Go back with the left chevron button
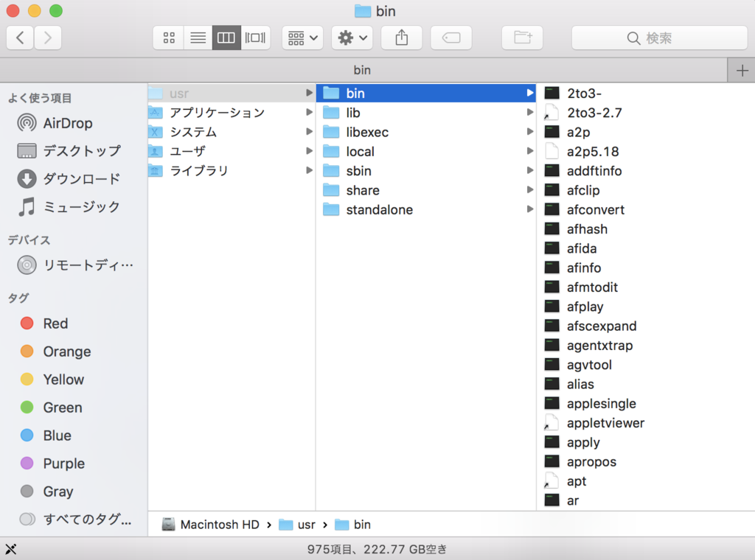 [20, 38]
